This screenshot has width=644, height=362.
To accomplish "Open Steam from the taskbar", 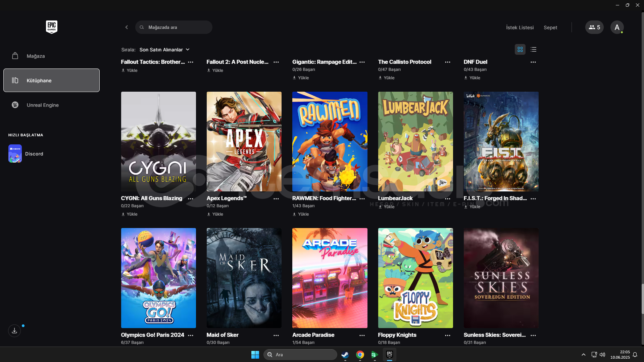I will (345, 355).
